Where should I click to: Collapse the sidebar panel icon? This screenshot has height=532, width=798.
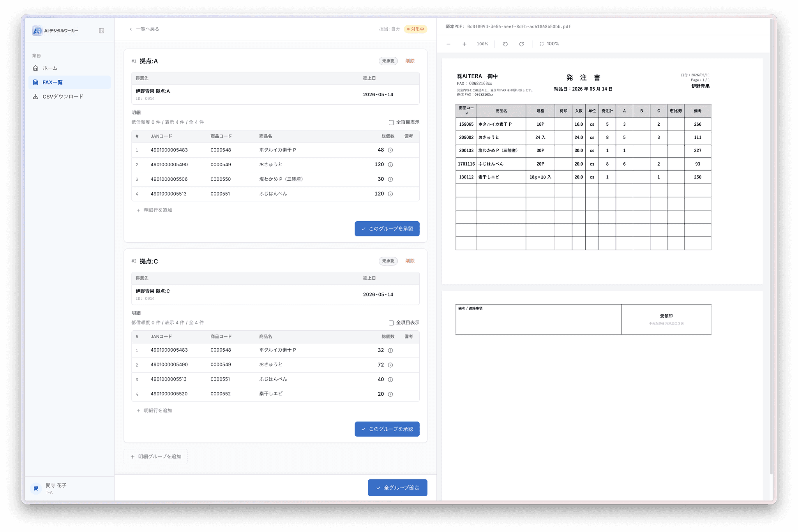[101, 31]
